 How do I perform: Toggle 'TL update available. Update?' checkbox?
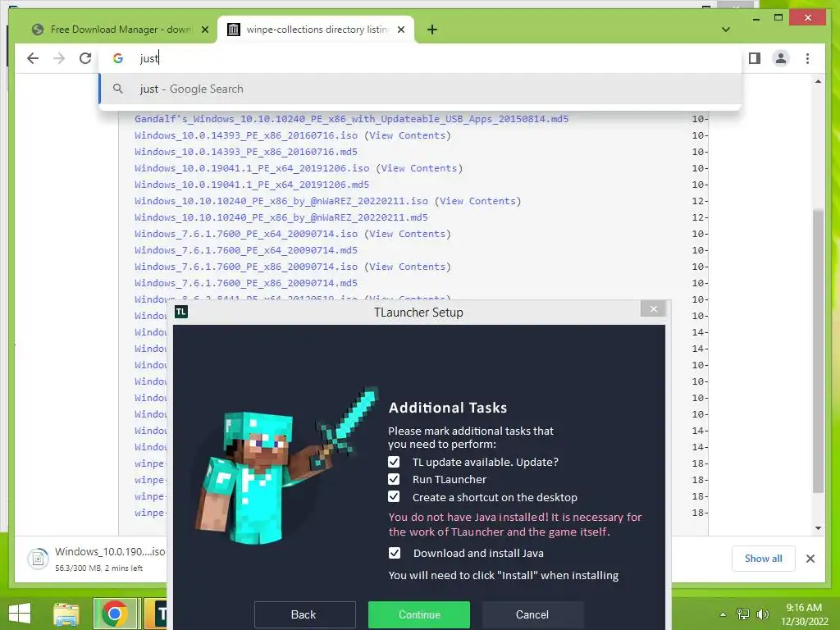[x=394, y=462]
